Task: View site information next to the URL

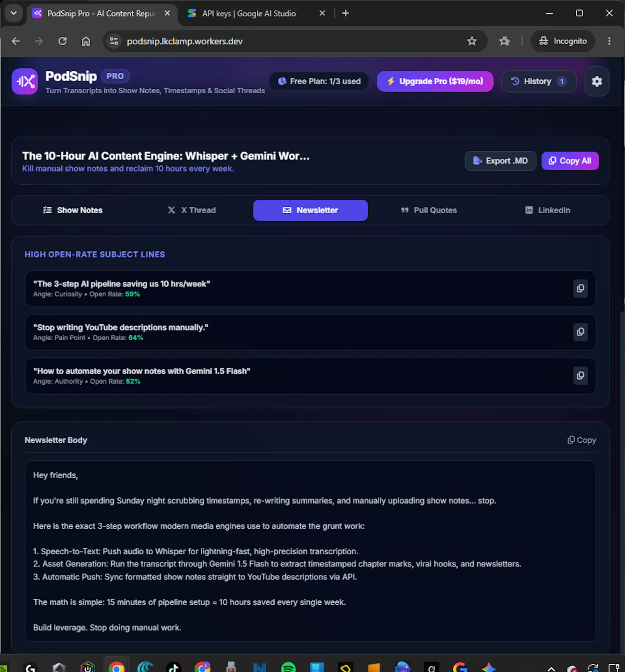Action: [114, 41]
